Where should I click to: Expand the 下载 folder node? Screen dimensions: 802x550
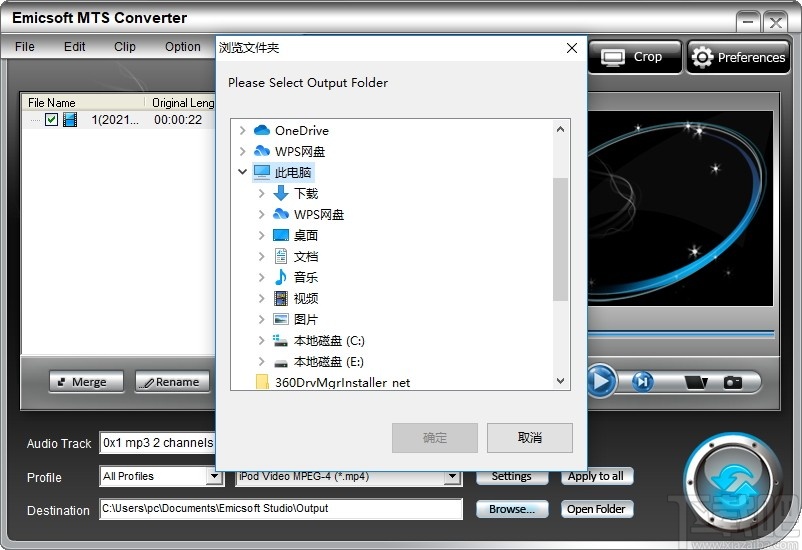261,193
